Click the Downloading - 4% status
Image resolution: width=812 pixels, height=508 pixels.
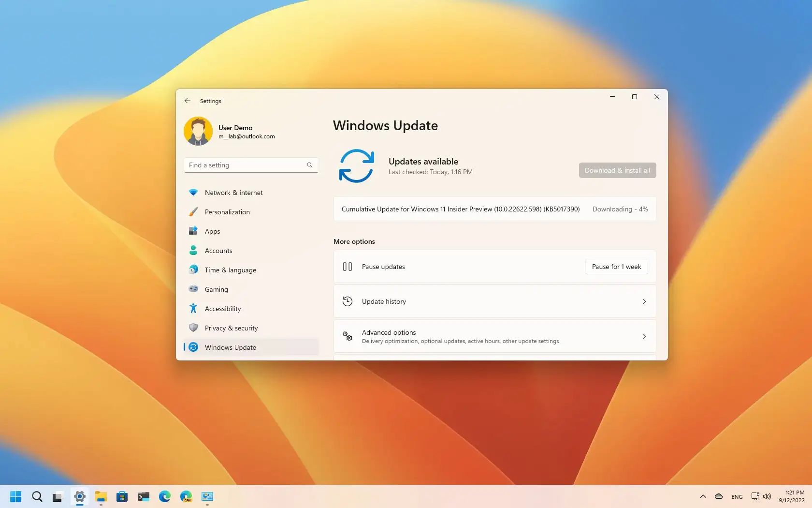coord(620,209)
